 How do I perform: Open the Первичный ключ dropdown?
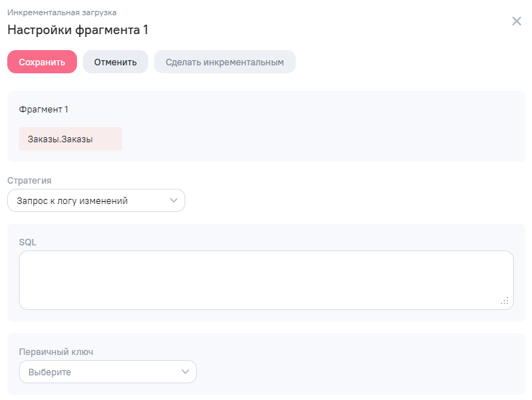[108, 372]
